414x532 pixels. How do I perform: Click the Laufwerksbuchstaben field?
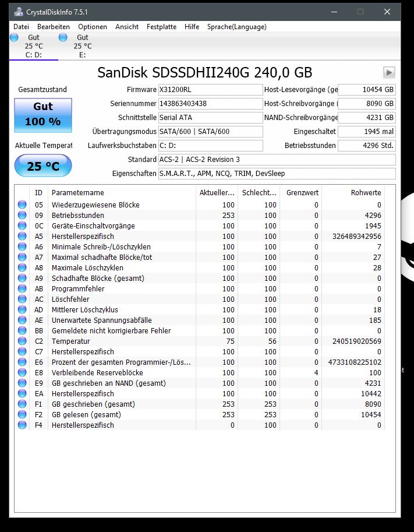coord(211,146)
